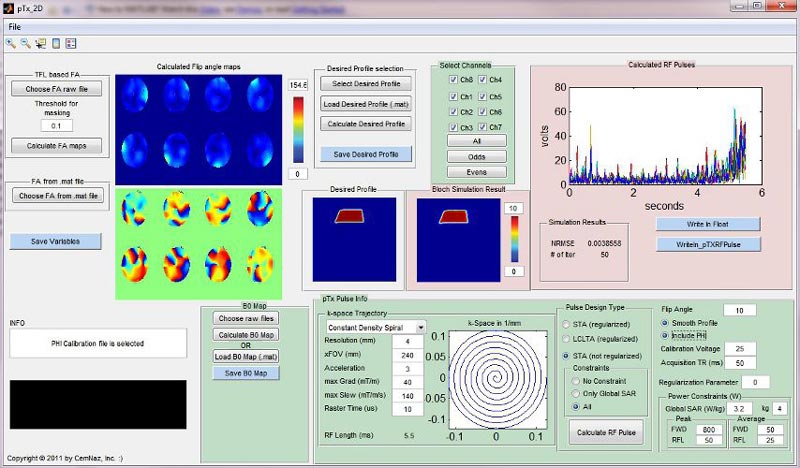Image resolution: width=800 pixels, height=468 pixels.
Task: Insert Colorbar from the toolbar
Action: (x=56, y=43)
